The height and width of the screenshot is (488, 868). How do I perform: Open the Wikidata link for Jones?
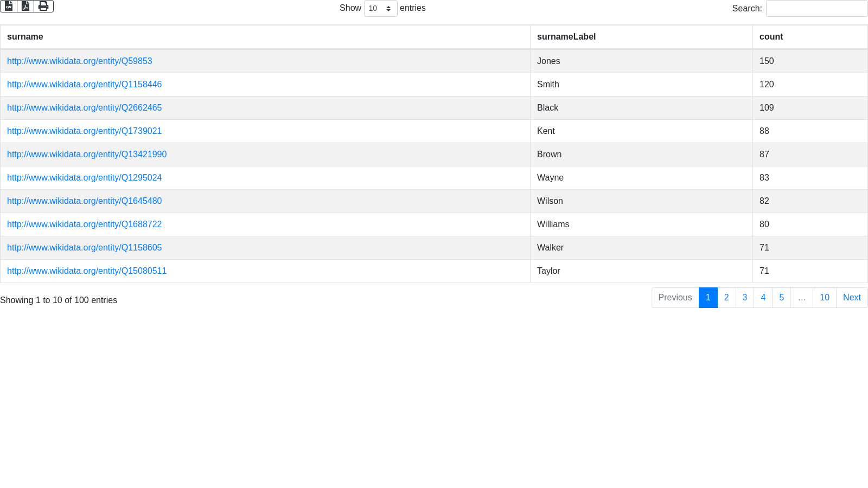[x=80, y=61]
